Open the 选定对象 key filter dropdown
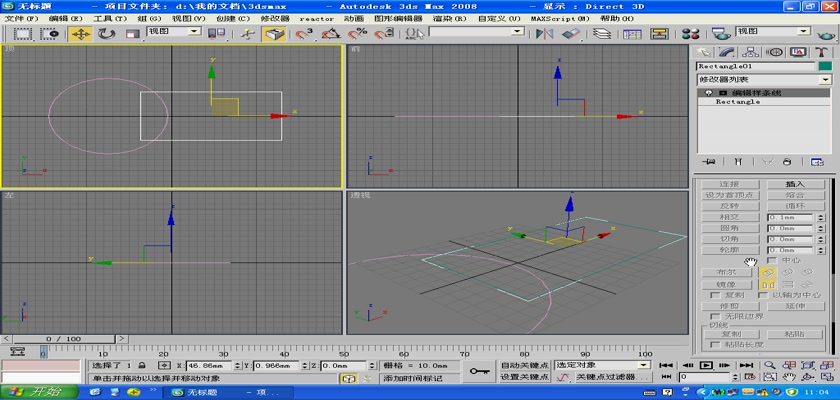The image size is (840, 400). click(603, 365)
